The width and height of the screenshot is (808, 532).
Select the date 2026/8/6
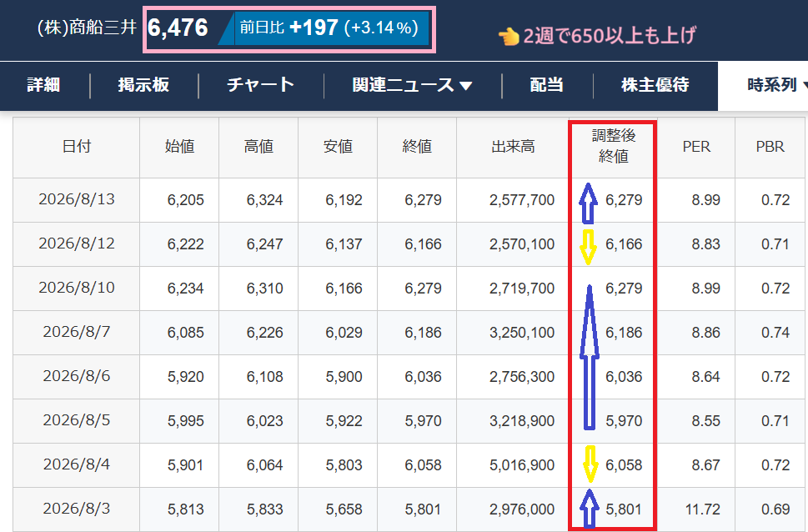[x=77, y=376]
